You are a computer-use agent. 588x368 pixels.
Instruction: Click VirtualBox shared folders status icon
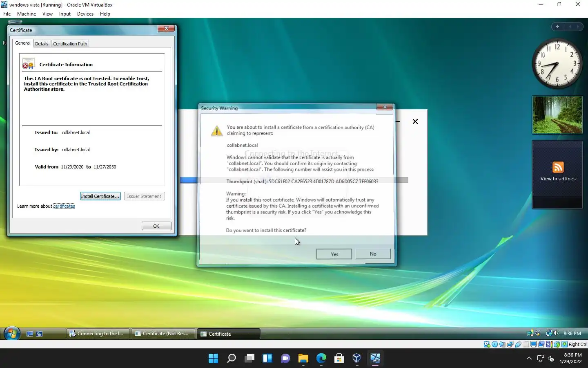click(x=526, y=344)
